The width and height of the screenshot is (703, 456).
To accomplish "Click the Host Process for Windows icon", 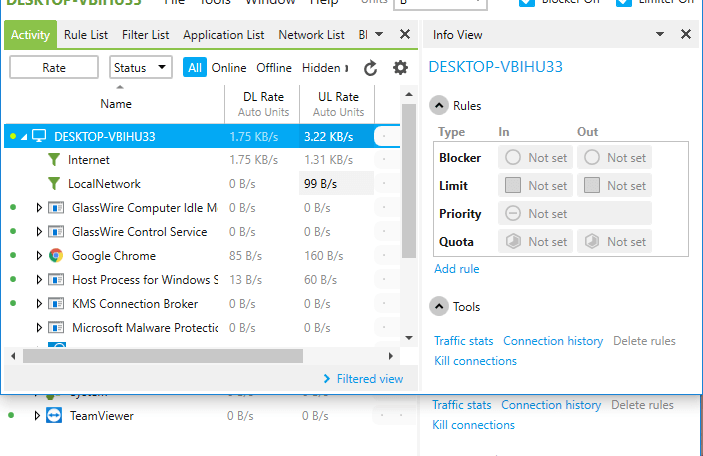I will click(x=56, y=280).
